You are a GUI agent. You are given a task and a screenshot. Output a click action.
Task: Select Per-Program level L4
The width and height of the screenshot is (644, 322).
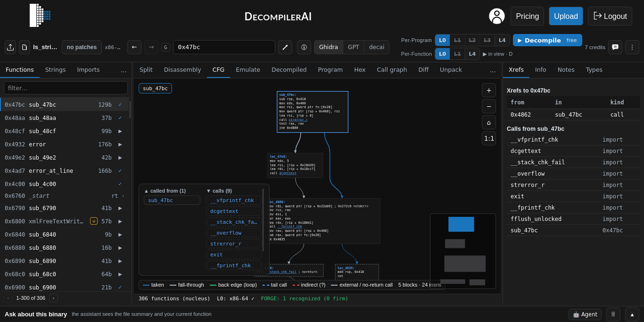point(502,40)
